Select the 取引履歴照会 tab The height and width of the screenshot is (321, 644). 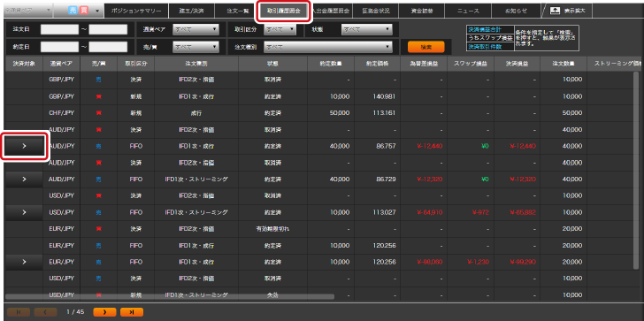click(x=284, y=11)
